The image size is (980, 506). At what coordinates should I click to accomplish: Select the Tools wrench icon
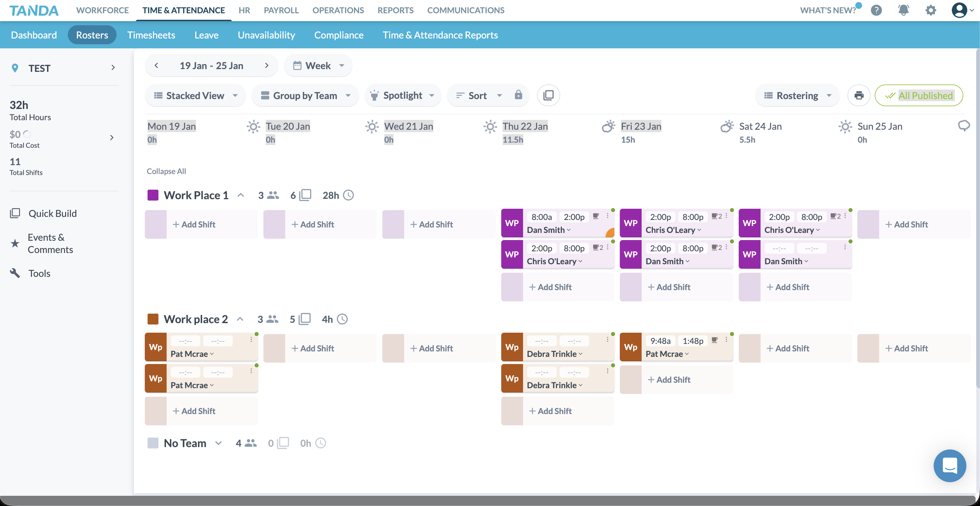(x=15, y=273)
